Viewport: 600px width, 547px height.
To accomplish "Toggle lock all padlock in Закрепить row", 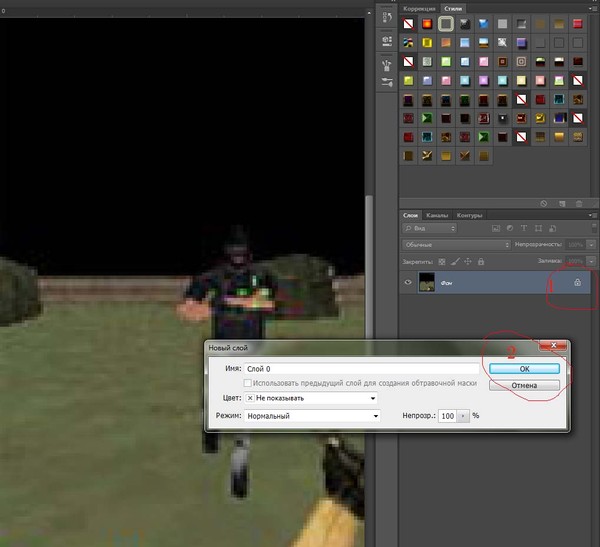I will pyautogui.click(x=481, y=261).
